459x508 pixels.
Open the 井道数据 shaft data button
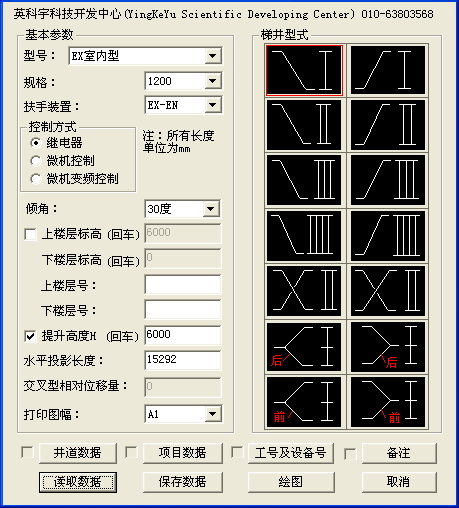(78, 453)
